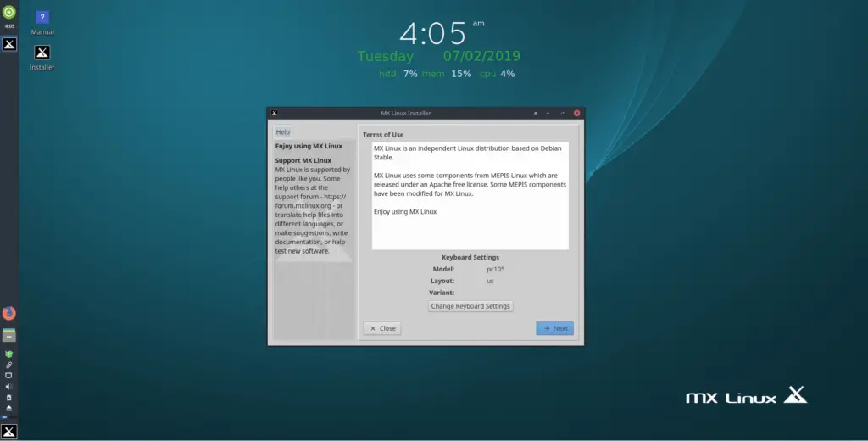Click the desktop date 07/02/2019
This screenshot has width=868, height=441.
tap(481, 56)
